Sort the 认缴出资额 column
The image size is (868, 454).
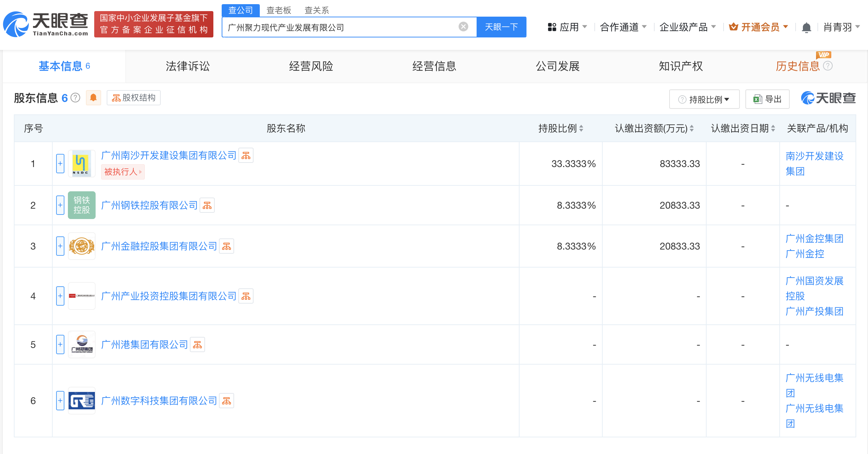[691, 128]
